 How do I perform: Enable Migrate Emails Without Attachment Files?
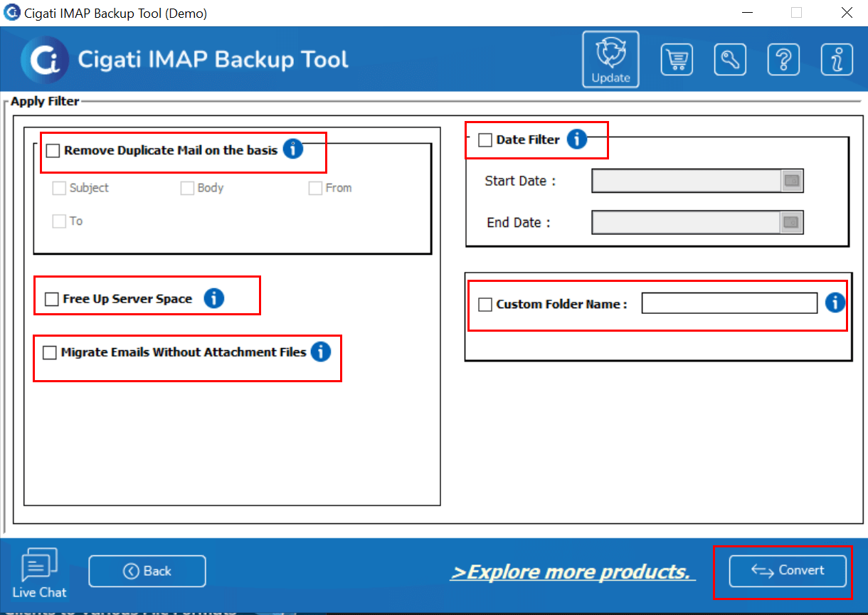50,352
